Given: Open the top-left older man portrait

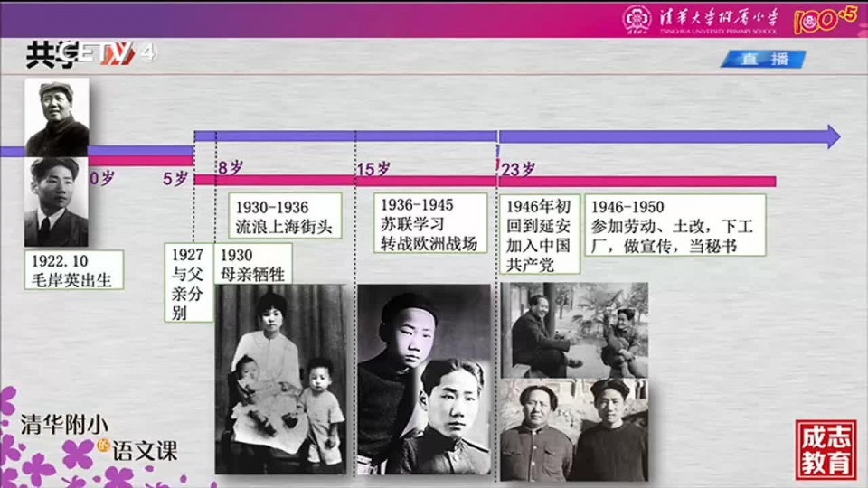Looking at the screenshot, I should coord(57,117).
